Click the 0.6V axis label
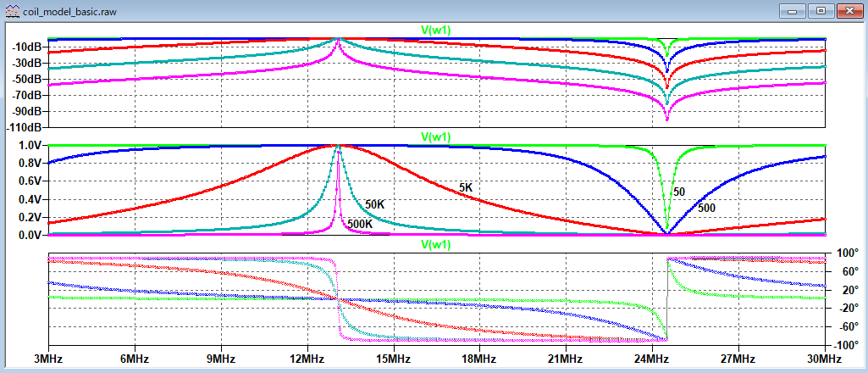Viewport: 868px width, 373px height. [31, 181]
